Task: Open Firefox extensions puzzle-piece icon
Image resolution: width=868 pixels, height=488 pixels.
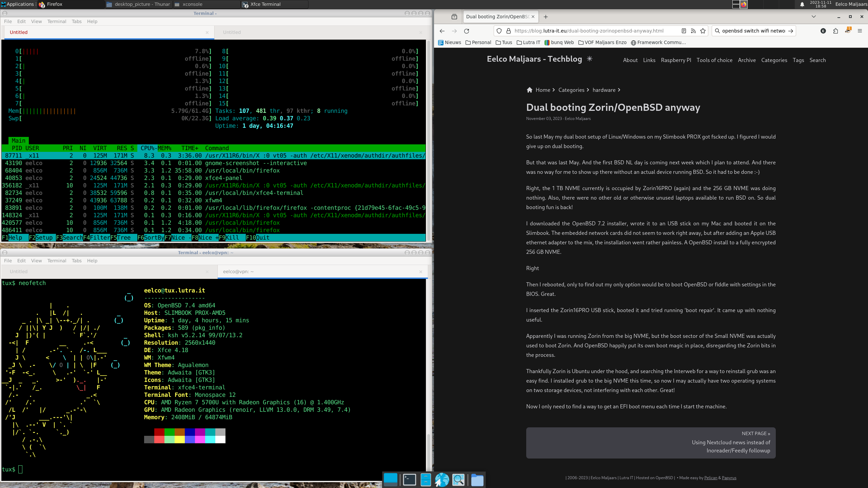Action: point(835,31)
